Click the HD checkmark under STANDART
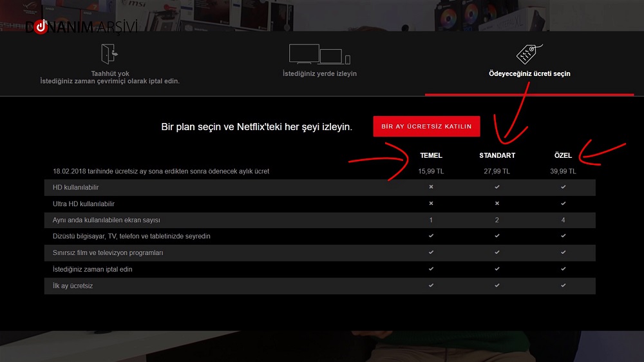The width and height of the screenshot is (644, 362). 497,187
